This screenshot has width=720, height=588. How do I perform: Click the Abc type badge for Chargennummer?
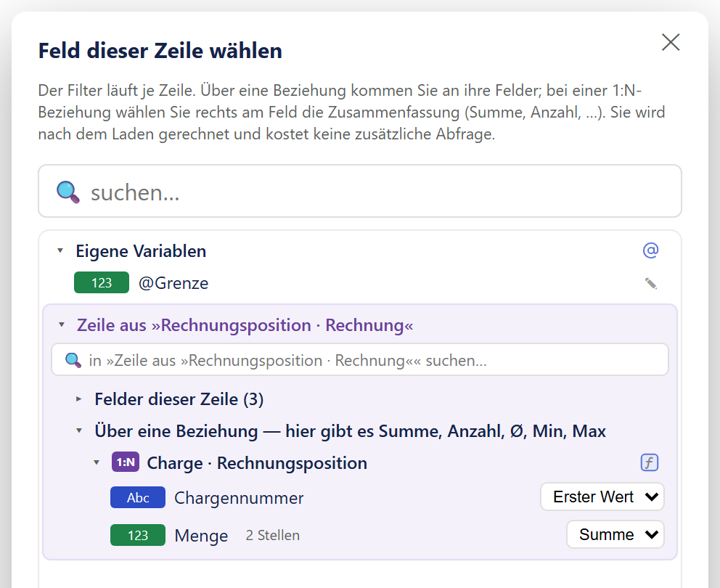(x=138, y=497)
